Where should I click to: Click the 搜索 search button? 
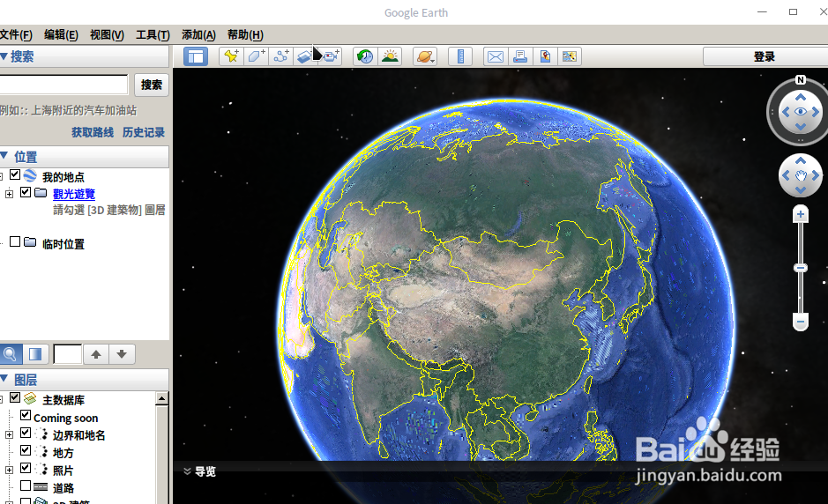pyautogui.click(x=152, y=85)
